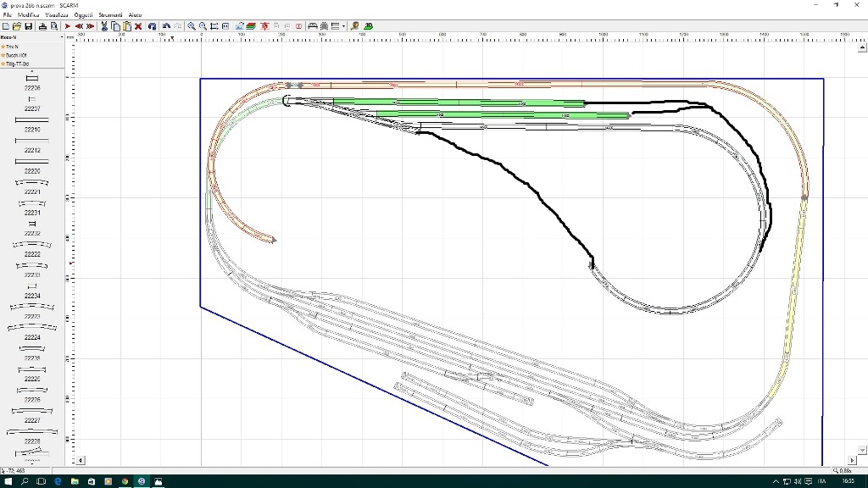Screen dimensions: 868x488
Task: Open Windows taskbar search
Action: pyautogui.click(x=25, y=481)
